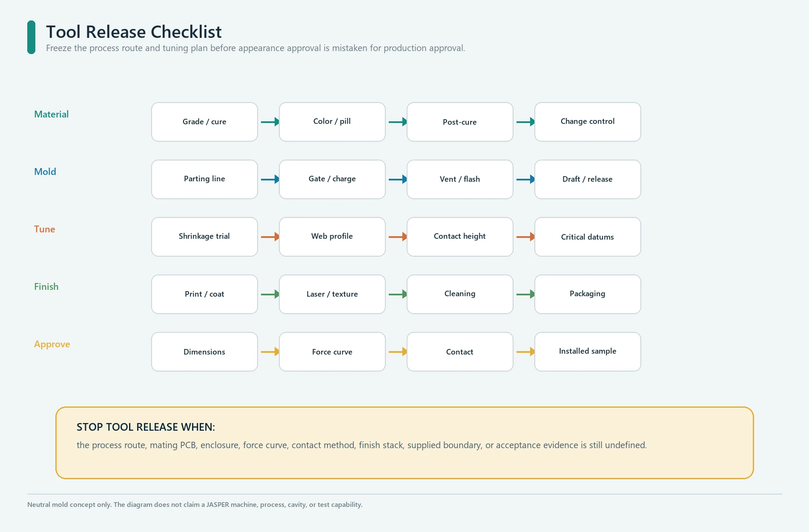Click the teal arrow after Grade / cure

(x=270, y=122)
